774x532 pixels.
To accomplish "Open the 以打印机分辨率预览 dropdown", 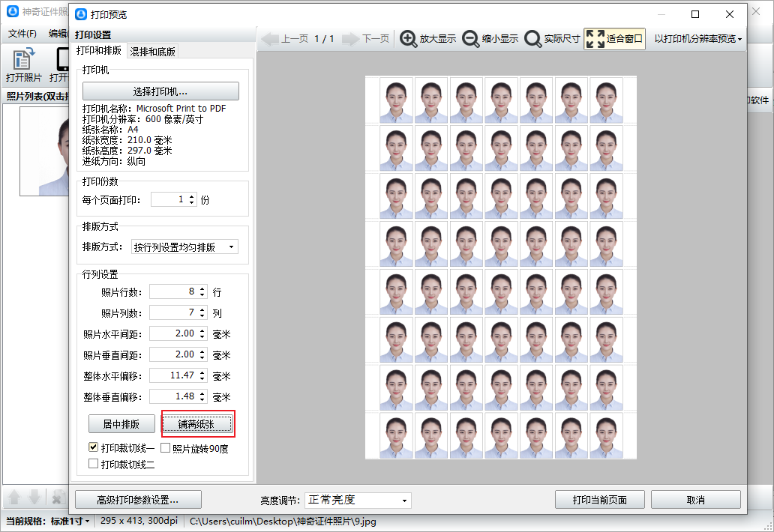I will (x=697, y=39).
